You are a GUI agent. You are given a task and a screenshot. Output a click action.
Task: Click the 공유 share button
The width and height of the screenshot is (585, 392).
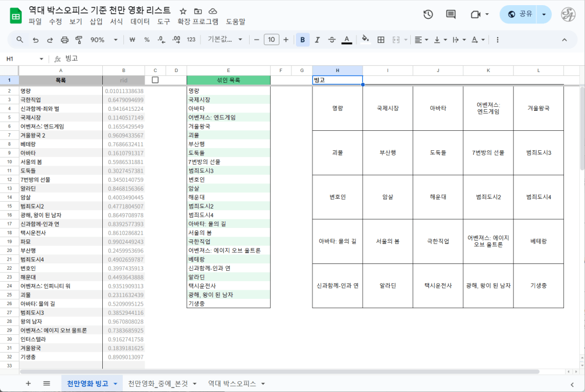pos(520,14)
